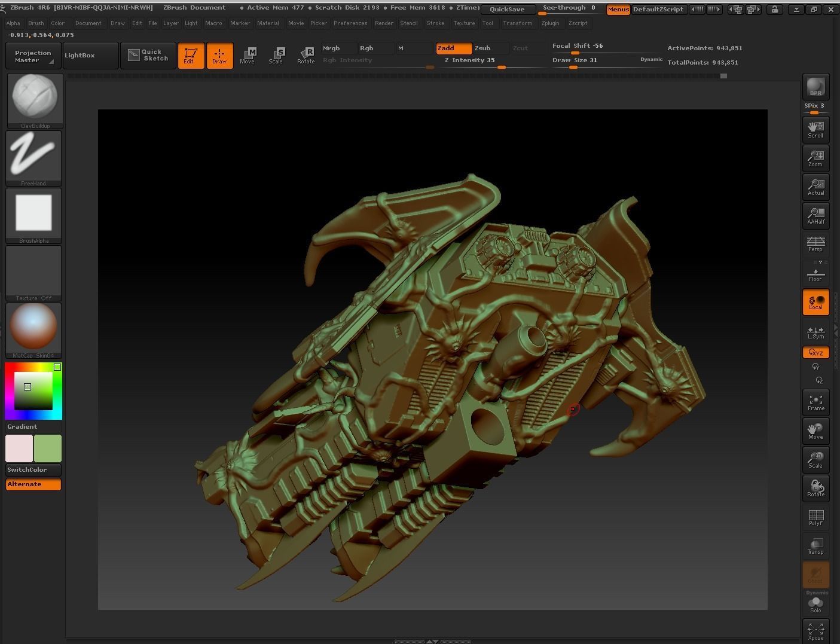Click the Quick Sketch button
This screenshot has width=840, height=644.
(x=148, y=56)
